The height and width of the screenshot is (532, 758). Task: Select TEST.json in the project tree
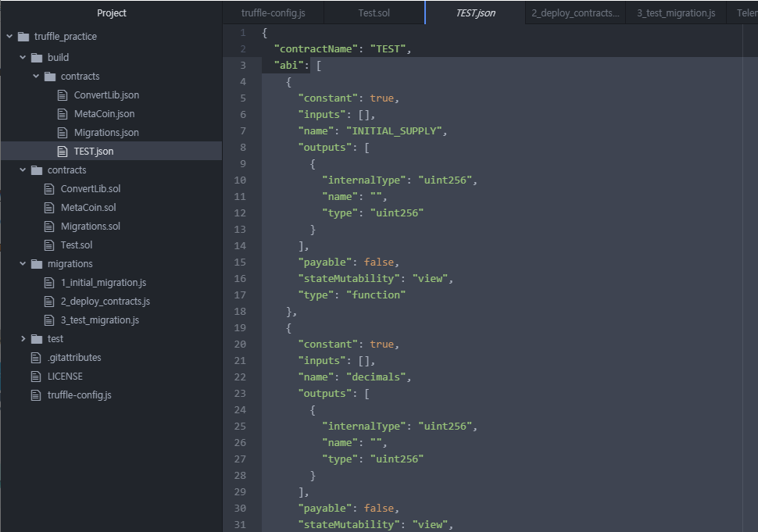tap(94, 152)
